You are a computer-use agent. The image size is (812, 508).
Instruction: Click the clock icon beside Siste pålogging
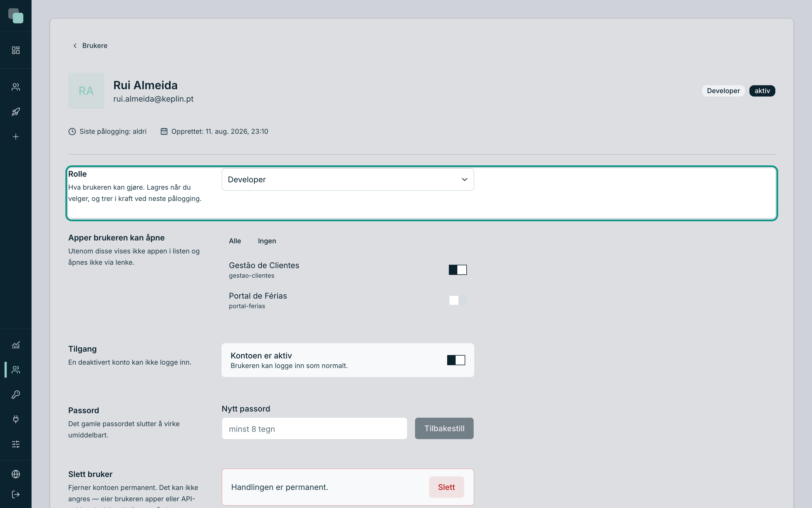[72, 131]
